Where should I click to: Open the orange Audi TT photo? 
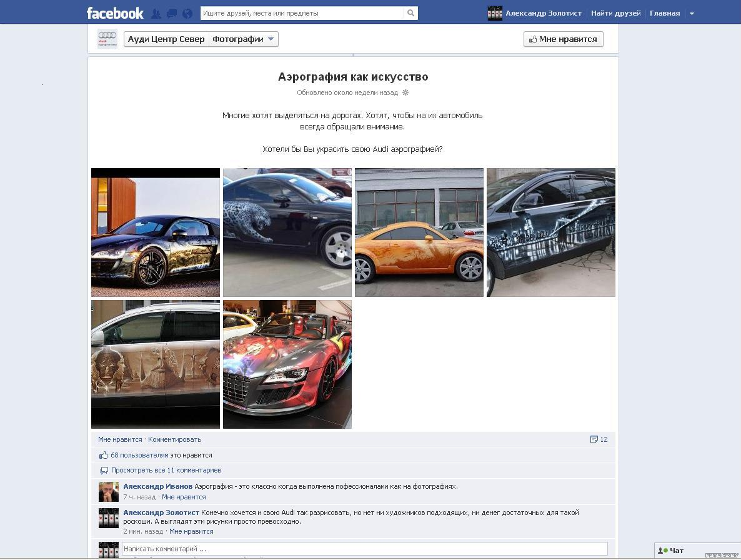tap(419, 232)
